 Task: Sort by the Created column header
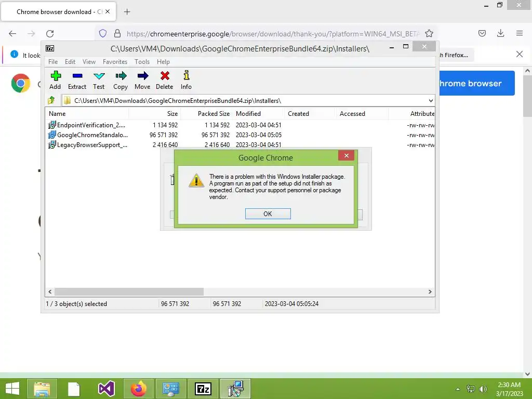311,114
